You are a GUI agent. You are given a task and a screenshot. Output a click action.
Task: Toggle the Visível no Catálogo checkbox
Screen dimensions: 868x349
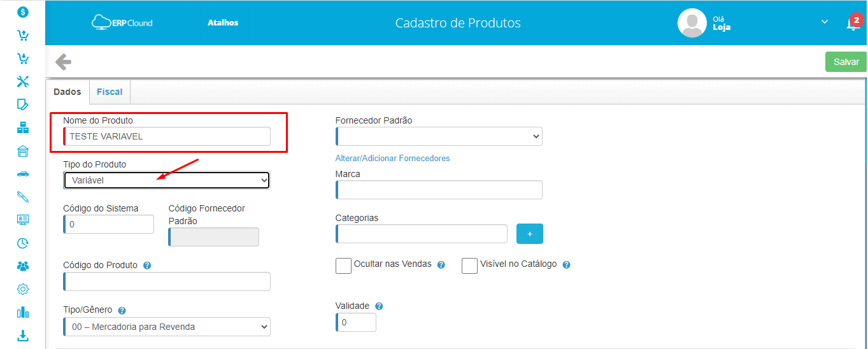[x=469, y=266]
